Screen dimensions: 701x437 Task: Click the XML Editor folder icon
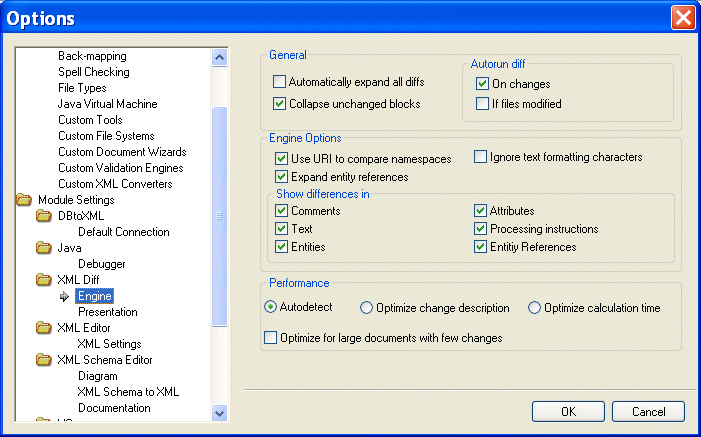point(44,328)
